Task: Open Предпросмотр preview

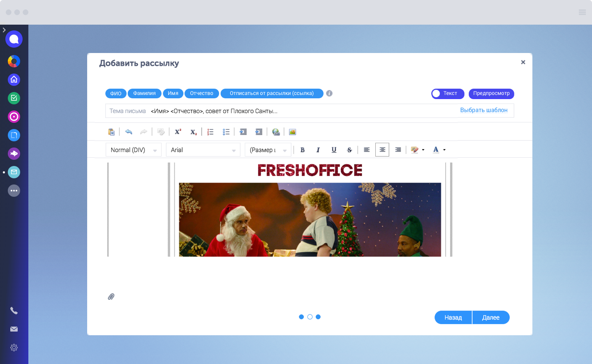Action: [x=491, y=94]
